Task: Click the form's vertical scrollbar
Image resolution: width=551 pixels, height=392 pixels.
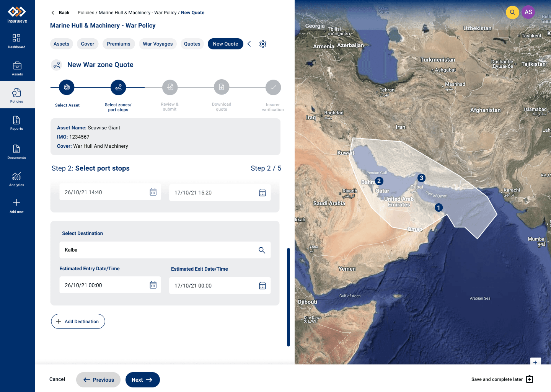Action: click(x=289, y=297)
